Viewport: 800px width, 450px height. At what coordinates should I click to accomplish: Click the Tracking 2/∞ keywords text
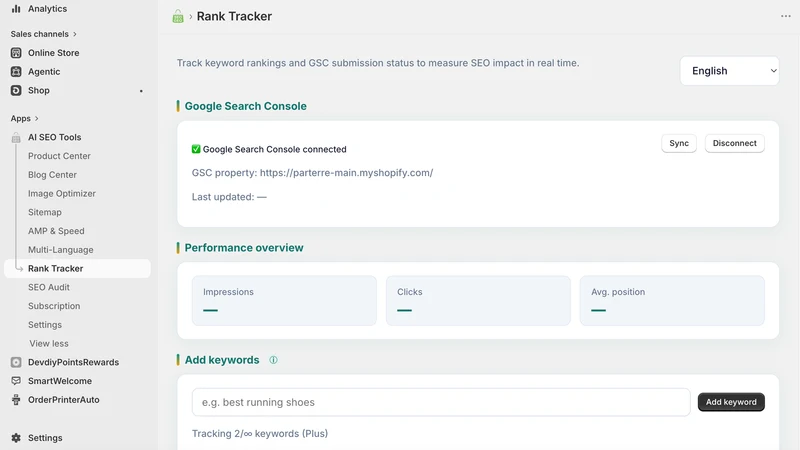(260, 434)
